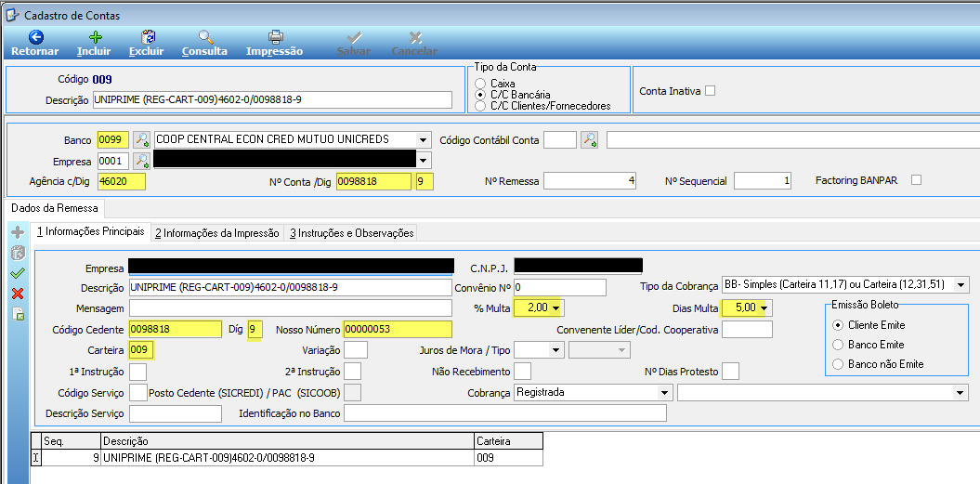Click the lookup icon next to Banco
Image resolution: width=980 pixels, height=484 pixels.
tap(142, 139)
